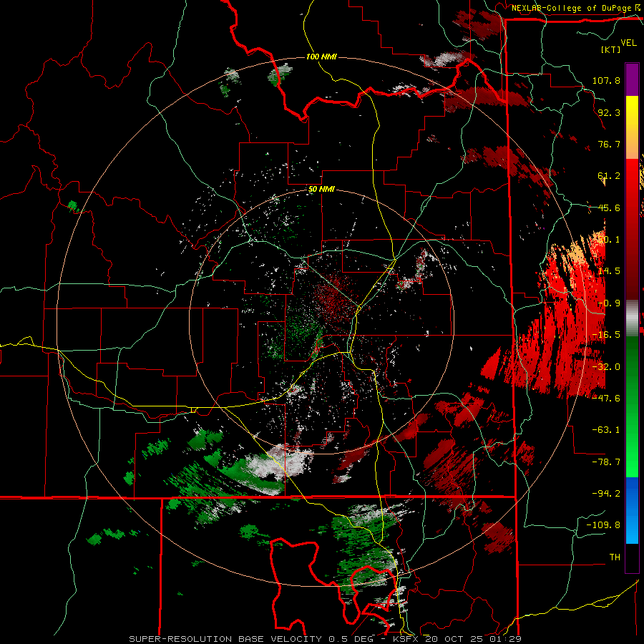Select the purple segment of the color bar

tap(632, 79)
